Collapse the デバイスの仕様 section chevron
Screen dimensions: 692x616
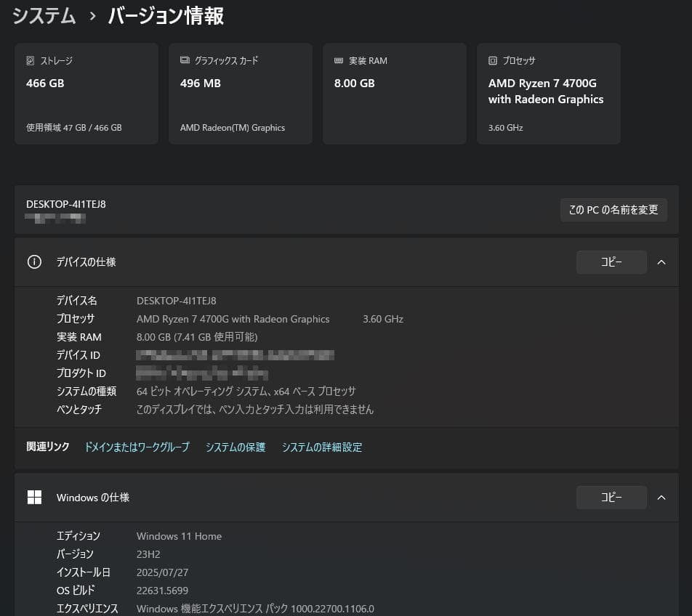661,262
